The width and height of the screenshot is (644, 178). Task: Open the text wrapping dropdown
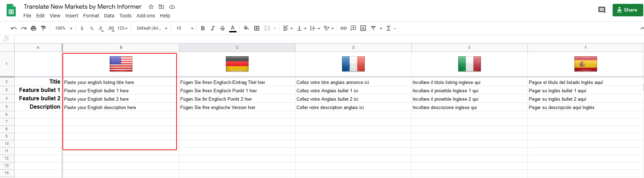[315, 28]
